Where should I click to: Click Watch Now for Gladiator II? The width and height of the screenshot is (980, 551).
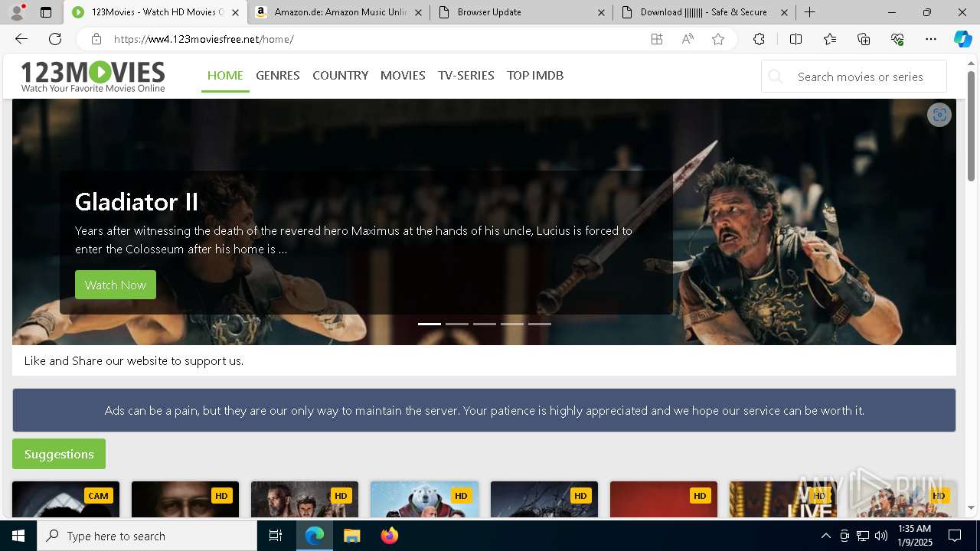[116, 285]
